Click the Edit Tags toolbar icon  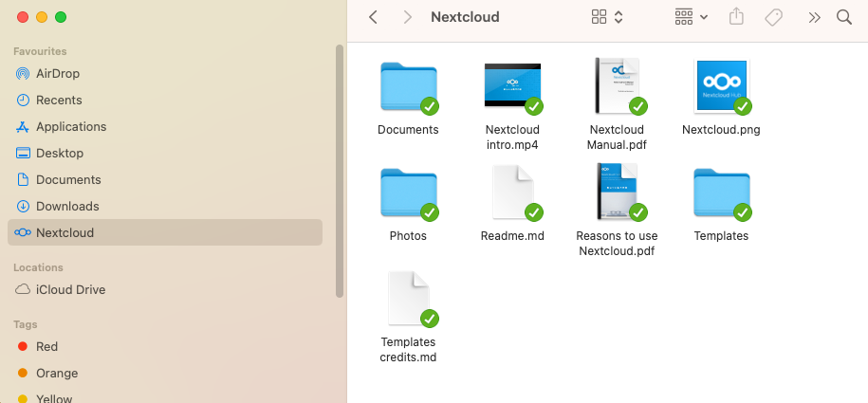click(774, 17)
